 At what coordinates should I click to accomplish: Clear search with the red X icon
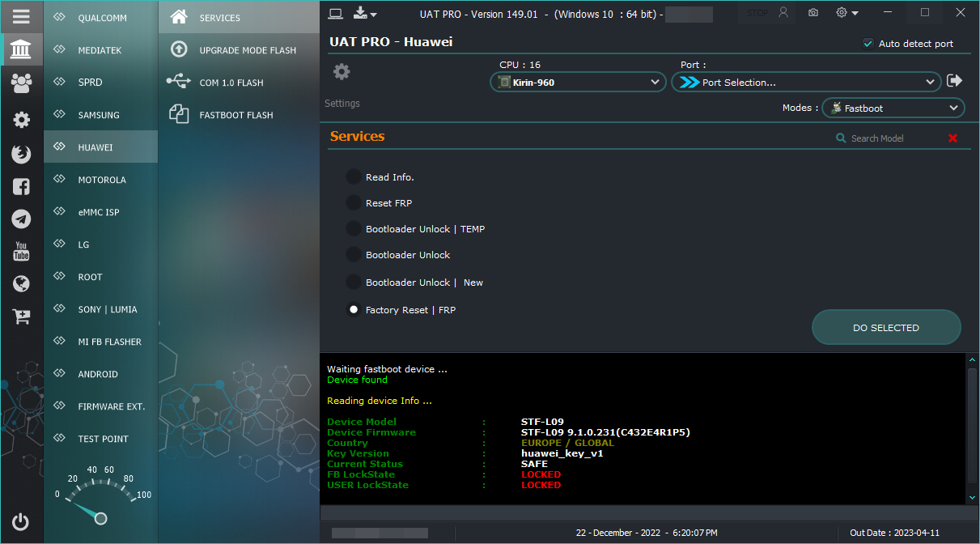[x=952, y=138]
